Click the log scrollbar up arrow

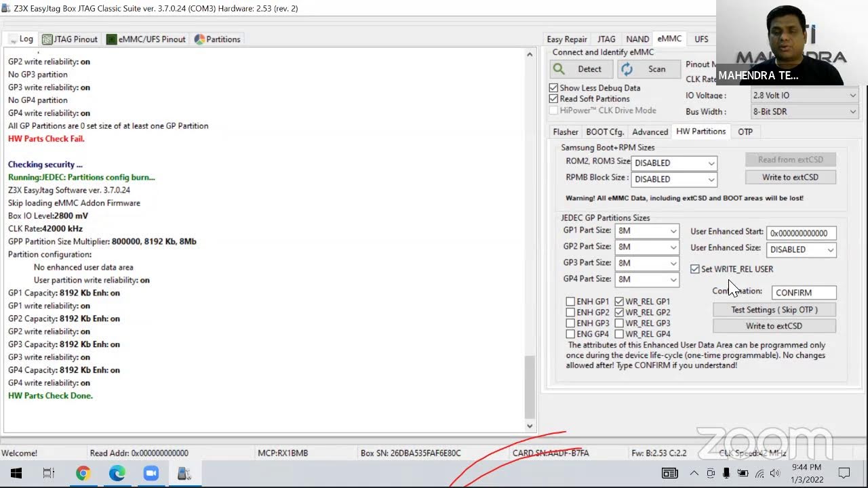click(530, 54)
